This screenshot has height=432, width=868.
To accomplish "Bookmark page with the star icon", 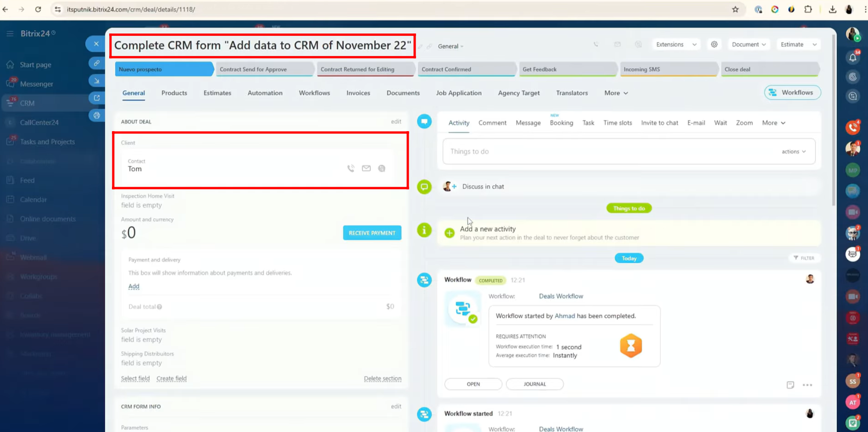I will 735,9.
